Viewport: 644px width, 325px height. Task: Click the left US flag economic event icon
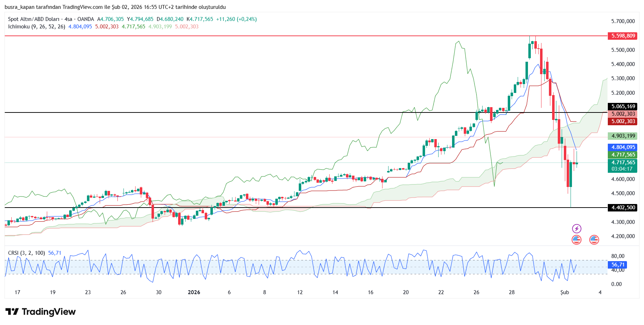(x=577, y=240)
